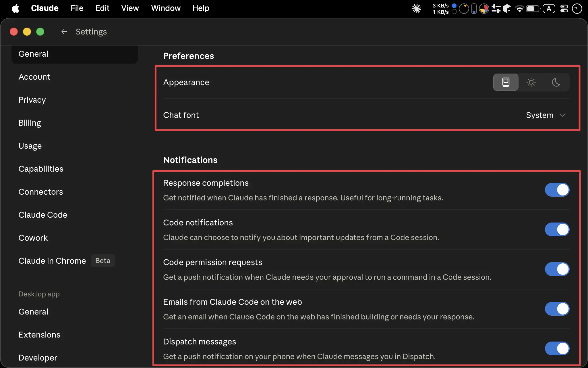Select the top General settings tab
588x368 pixels.
pyautogui.click(x=75, y=54)
